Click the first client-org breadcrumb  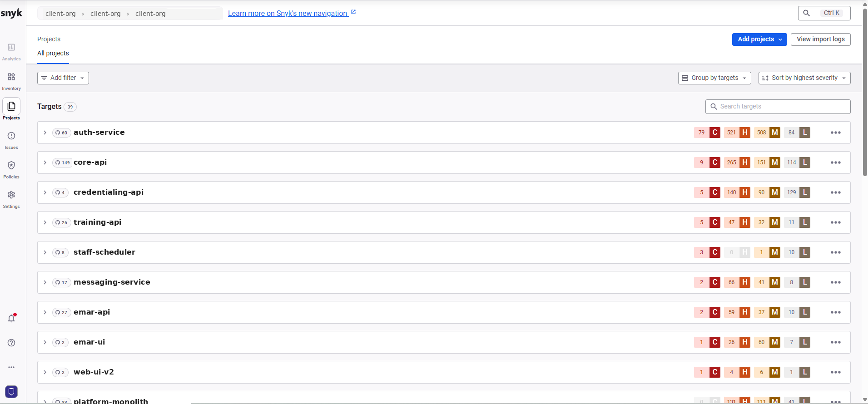(60, 14)
